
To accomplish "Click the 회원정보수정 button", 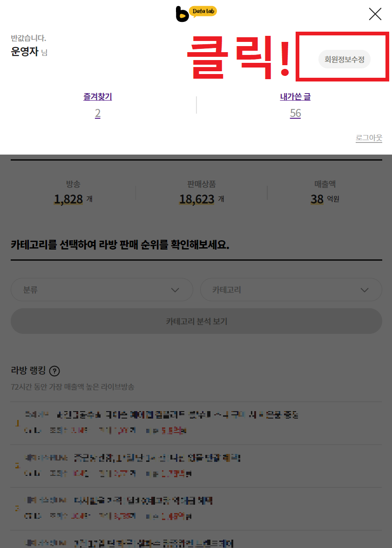I will (344, 60).
